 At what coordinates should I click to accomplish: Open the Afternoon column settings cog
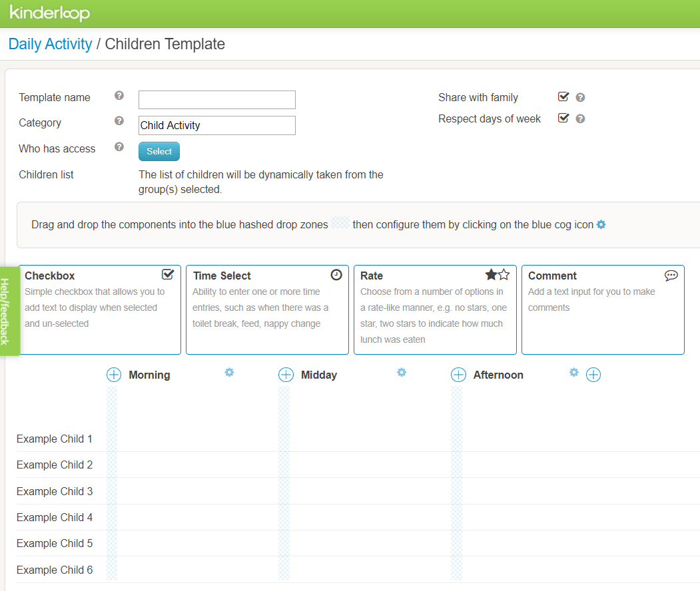point(573,373)
